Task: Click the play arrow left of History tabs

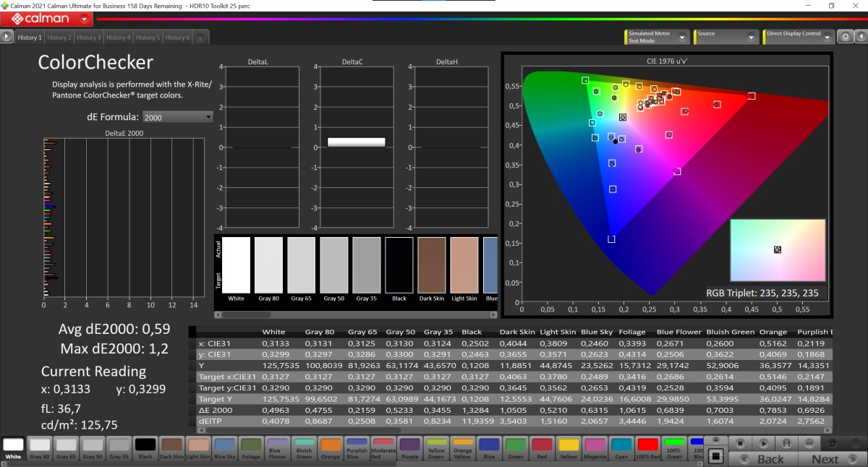Action: click(x=7, y=37)
